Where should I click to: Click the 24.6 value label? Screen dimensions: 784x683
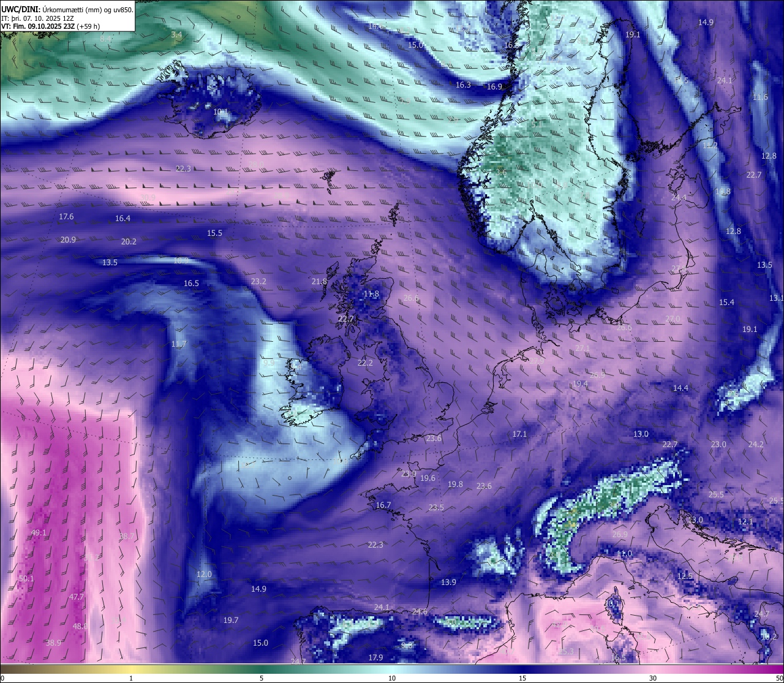click(x=420, y=612)
